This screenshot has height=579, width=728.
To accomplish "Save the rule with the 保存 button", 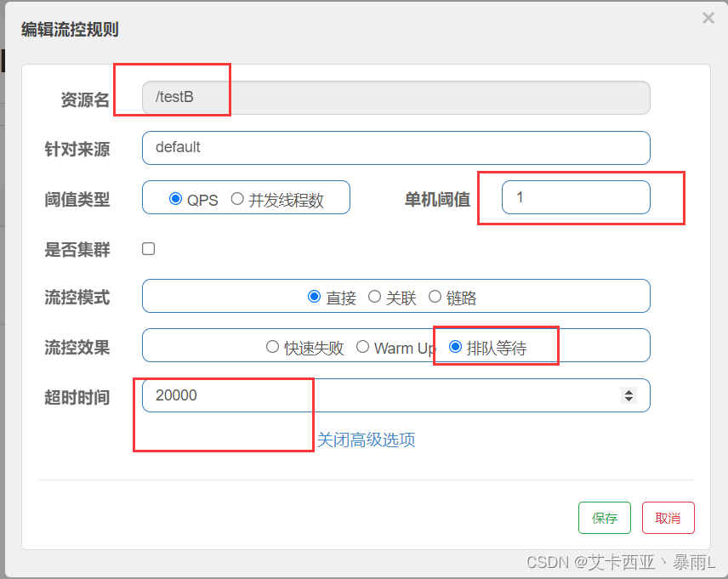I will point(605,518).
